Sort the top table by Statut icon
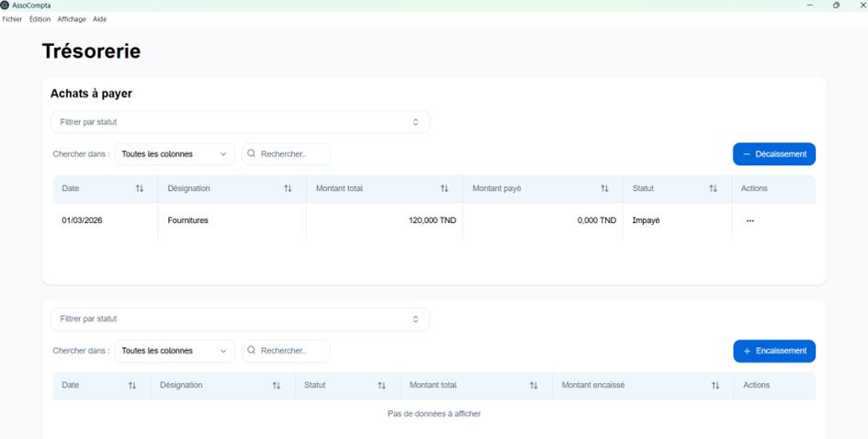 click(713, 189)
